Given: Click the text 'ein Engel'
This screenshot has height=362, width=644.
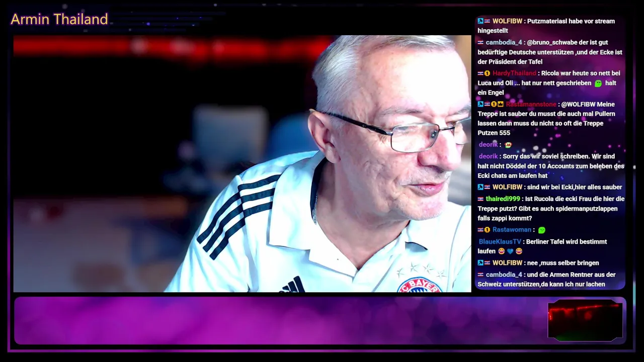Looking at the screenshot, I should point(491,93).
